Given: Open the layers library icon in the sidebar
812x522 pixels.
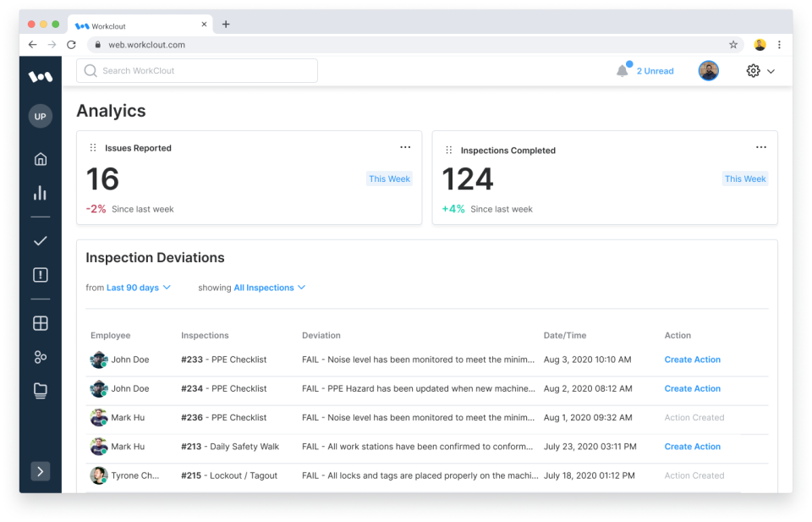Looking at the screenshot, I should pos(40,390).
